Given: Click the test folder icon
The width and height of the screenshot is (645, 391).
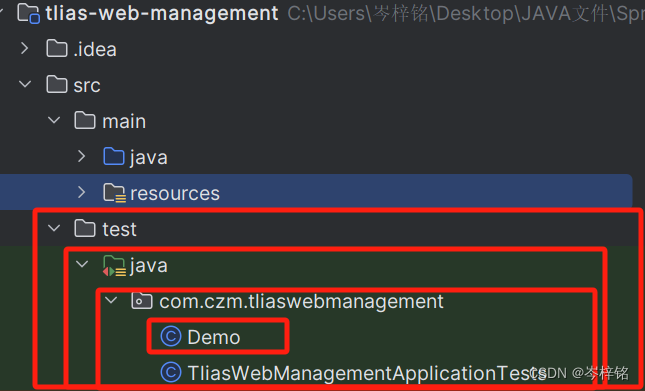Looking at the screenshot, I should click(85, 229).
